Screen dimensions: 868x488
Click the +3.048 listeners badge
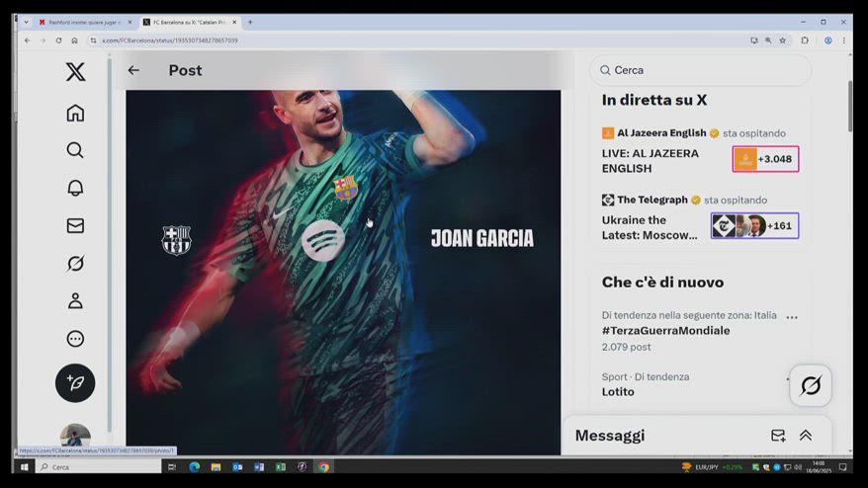765,159
